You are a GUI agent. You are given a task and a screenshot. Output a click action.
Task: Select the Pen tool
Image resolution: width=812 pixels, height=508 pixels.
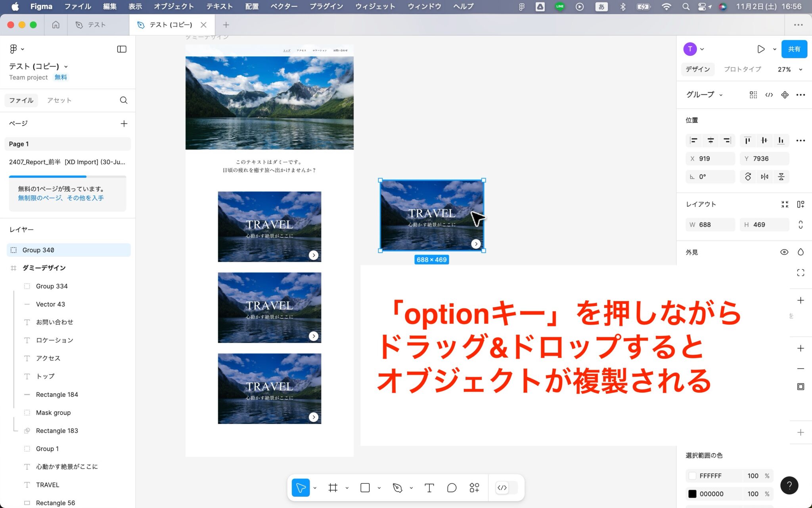point(397,488)
